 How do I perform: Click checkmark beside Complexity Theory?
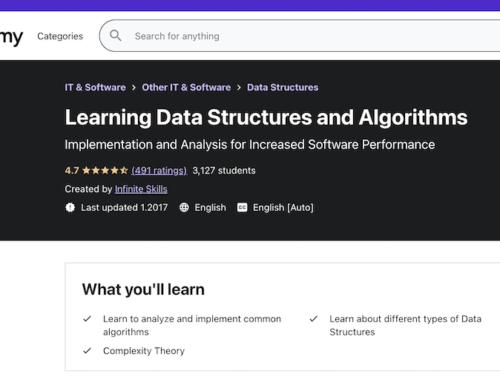click(87, 351)
